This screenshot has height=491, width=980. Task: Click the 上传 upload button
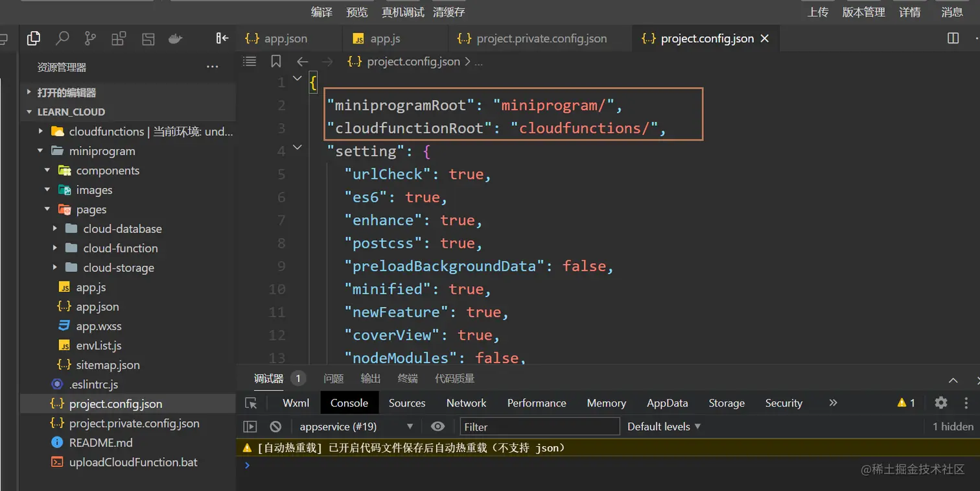tap(817, 12)
